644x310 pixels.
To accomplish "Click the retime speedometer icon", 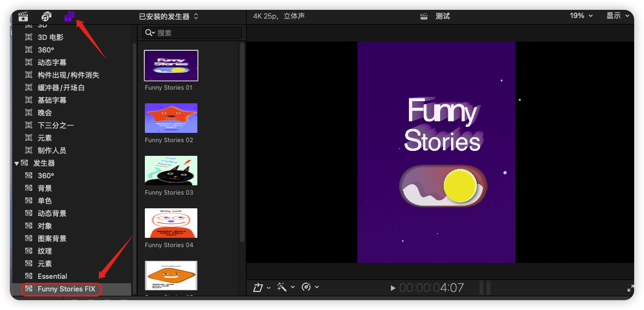I will point(306,287).
